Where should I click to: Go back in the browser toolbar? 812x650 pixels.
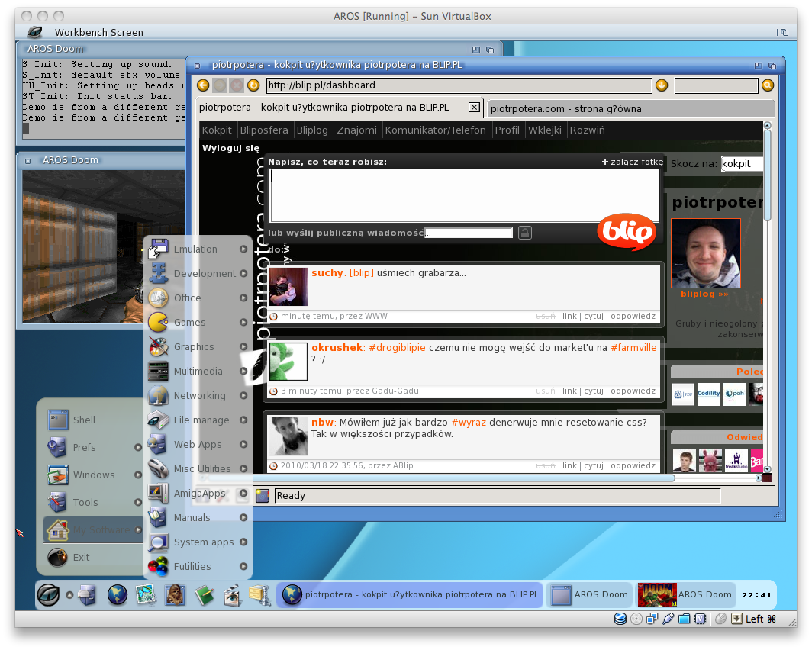pyautogui.click(x=203, y=85)
